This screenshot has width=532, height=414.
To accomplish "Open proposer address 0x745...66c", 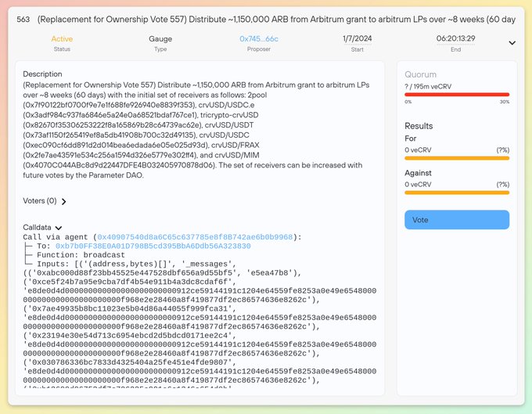I will [258, 39].
